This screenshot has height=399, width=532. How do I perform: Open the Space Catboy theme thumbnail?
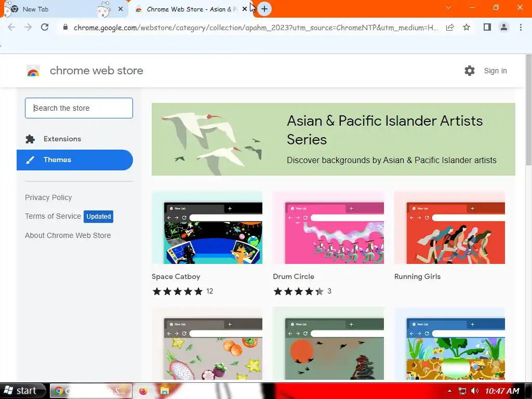tap(207, 228)
